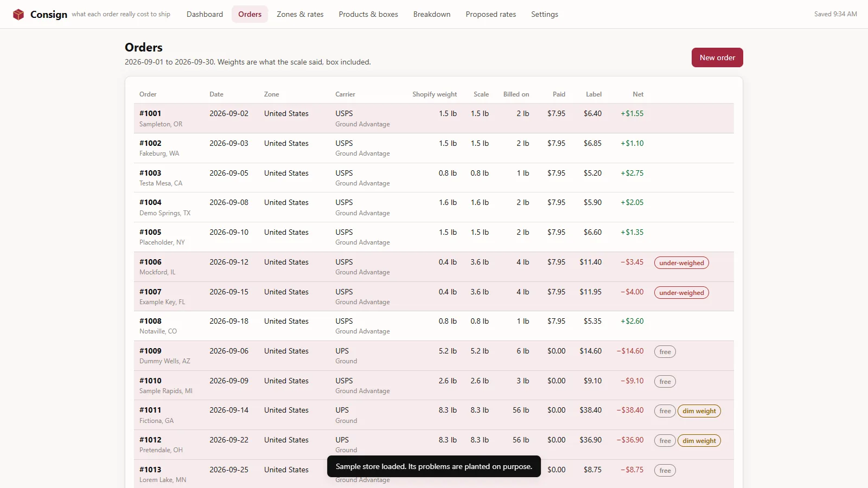Select the active Orders tab
This screenshot has height=488, width=868.
click(250, 14)
